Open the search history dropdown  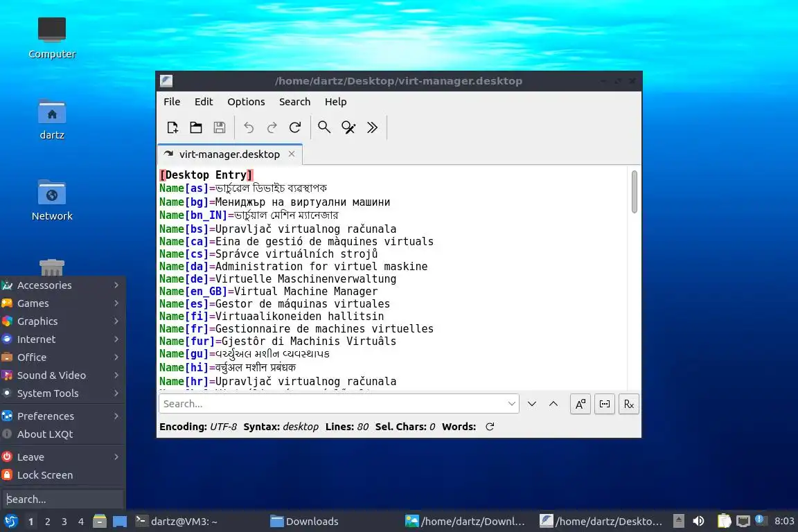(x=511, y=404)
